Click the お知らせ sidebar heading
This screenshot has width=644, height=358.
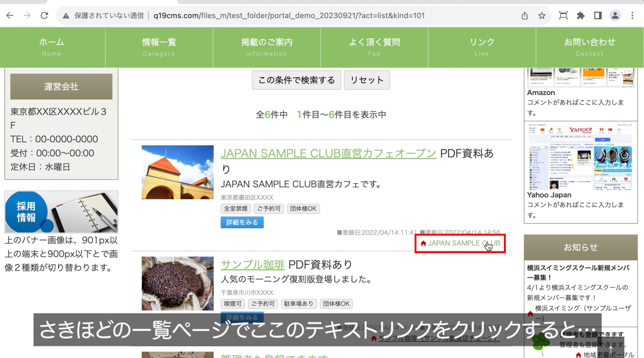coord(580,247)
